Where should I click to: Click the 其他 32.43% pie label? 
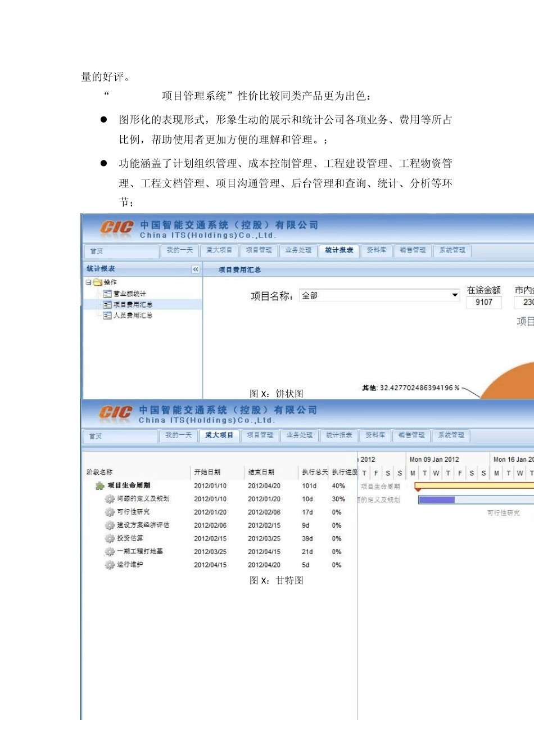click(x=411, y=388)
